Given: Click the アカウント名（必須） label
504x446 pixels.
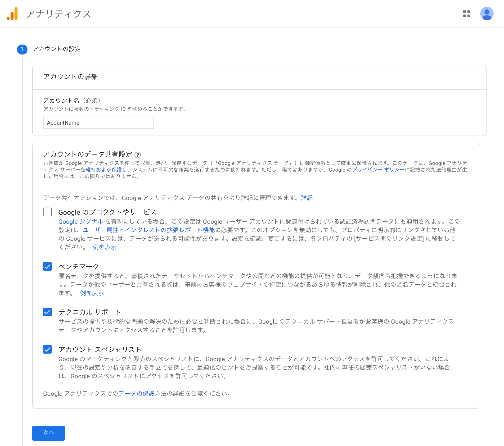Looking at the screenshot, I should [x=72, y=100].
